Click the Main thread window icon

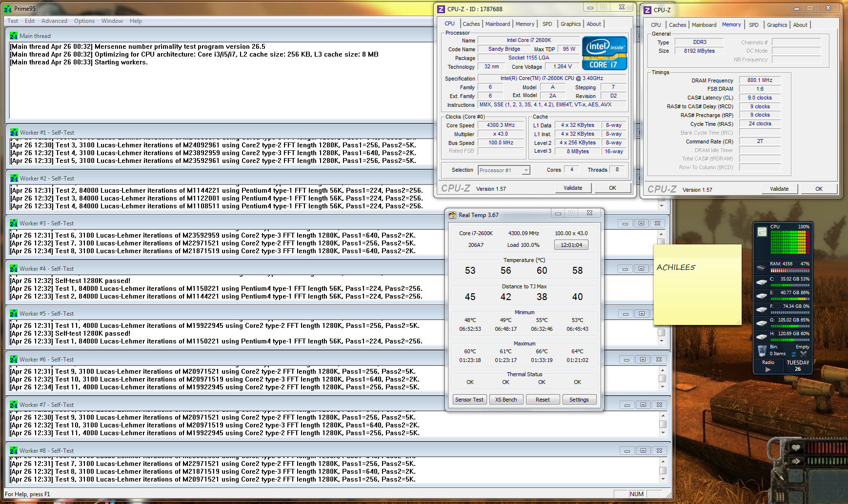tap(14, 36)
